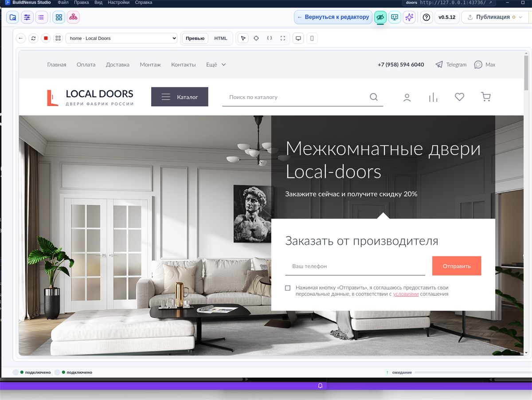Open the purple list panel icon

(x=41, y=17)
